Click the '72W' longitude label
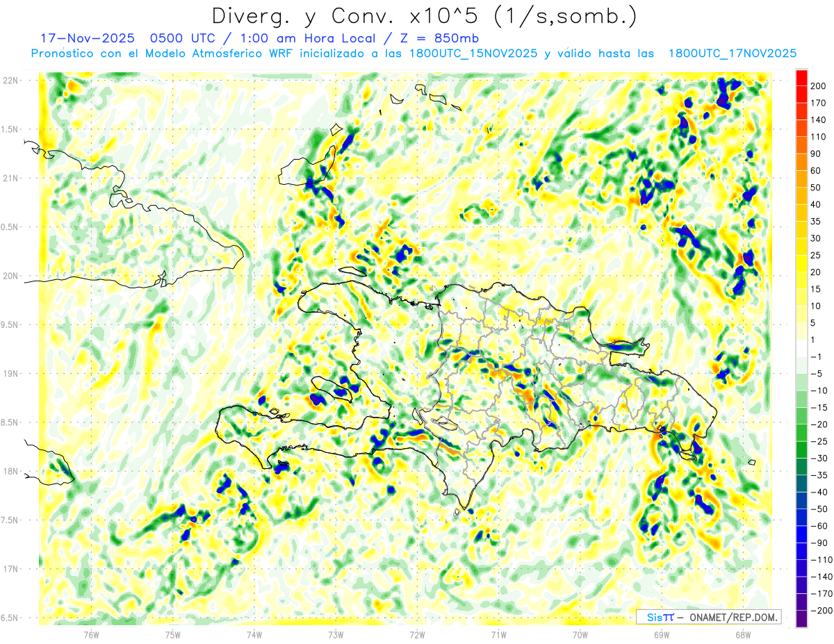Viewport: 834px width, 644px height. pos(417,634)
